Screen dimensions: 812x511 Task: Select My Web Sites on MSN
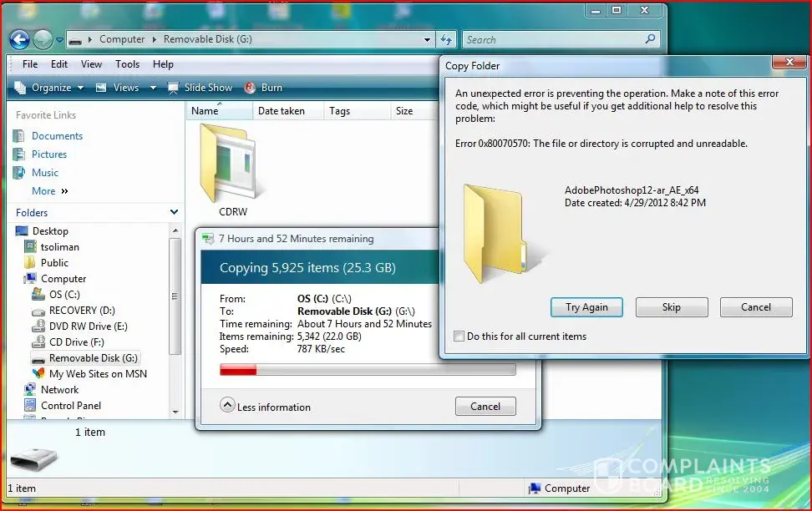click(98, 374)
